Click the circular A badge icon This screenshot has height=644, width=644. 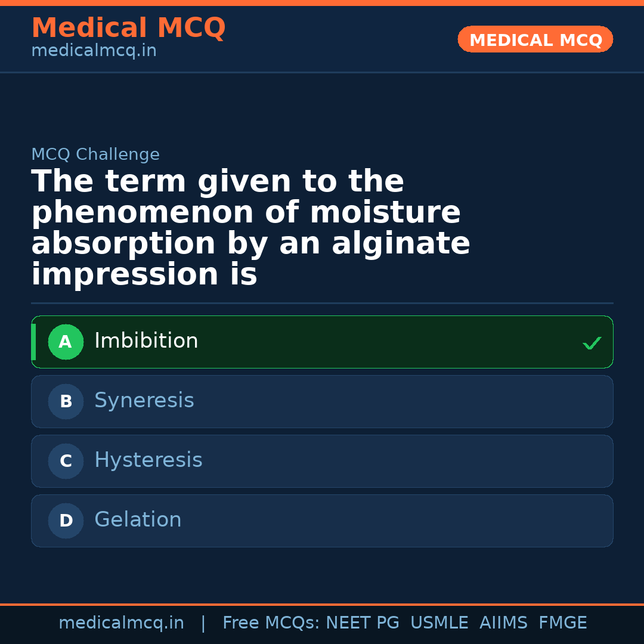(66, 342)
